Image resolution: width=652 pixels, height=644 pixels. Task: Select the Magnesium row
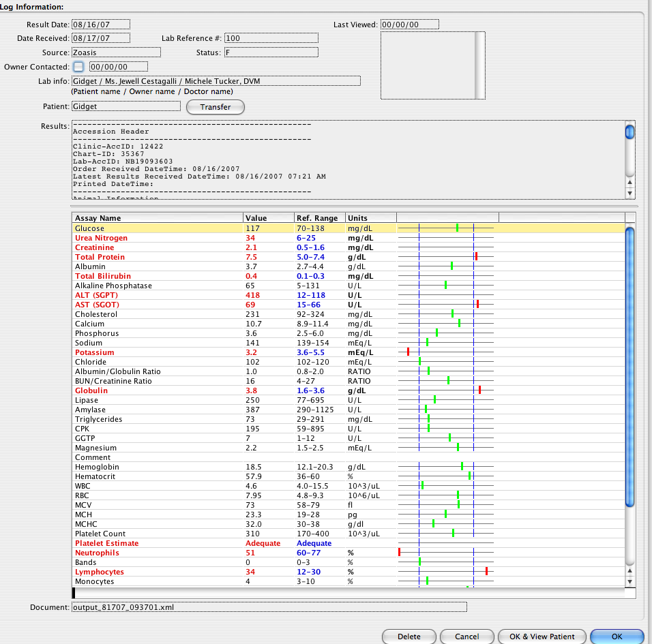point(349,448)
